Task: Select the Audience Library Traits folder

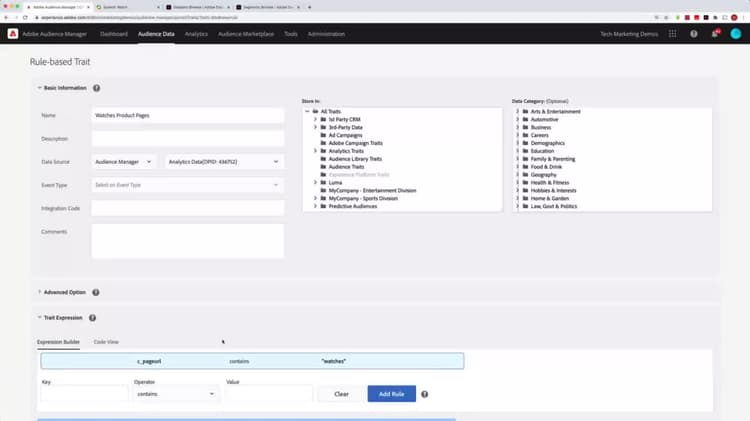Action: pyautogui.click(x=355, y=159)
